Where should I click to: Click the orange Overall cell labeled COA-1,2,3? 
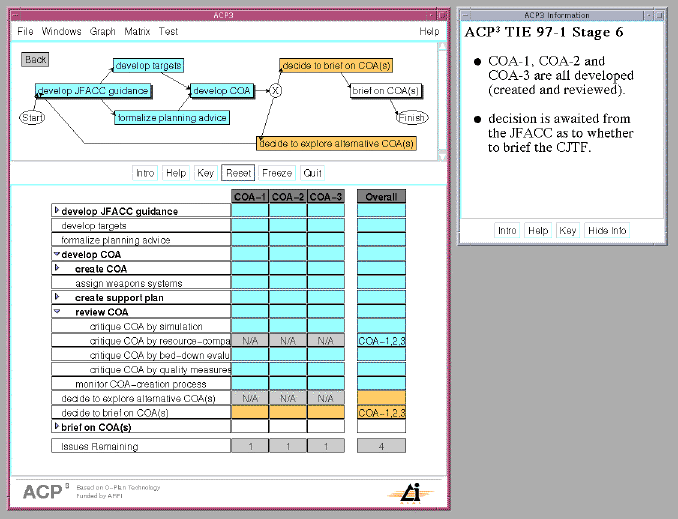point(381,413)
